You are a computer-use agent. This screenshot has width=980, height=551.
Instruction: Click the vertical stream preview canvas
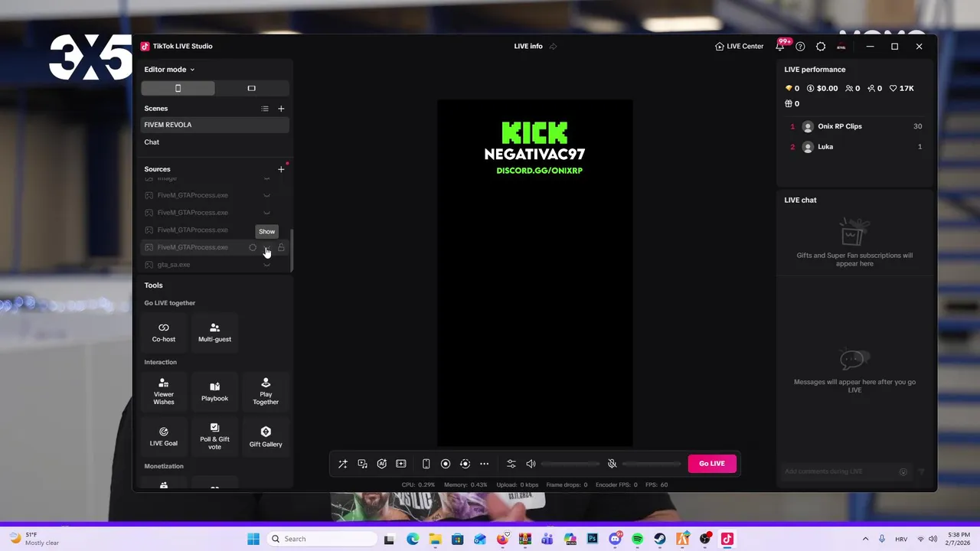535,272
